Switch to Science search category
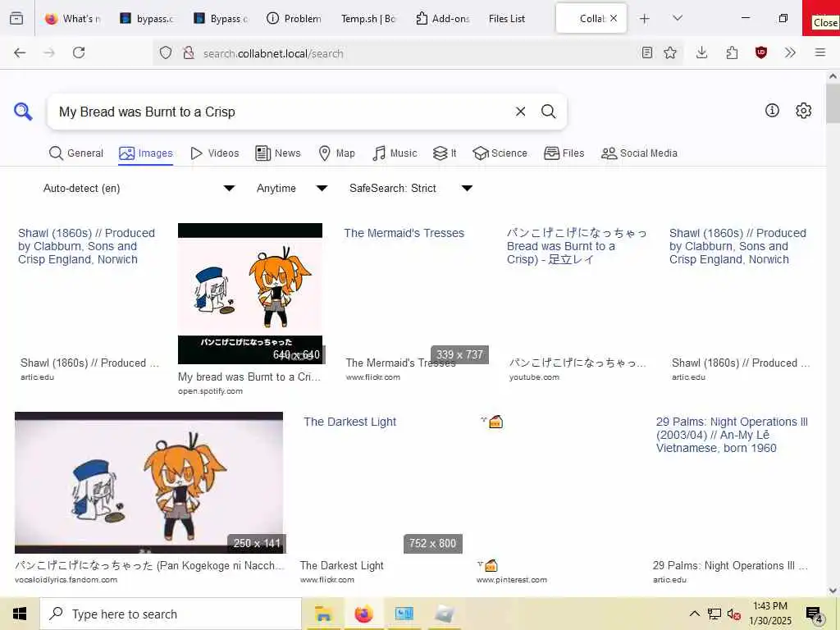The height and width of the screenshot is (630, 840). [x=500, y=153]
